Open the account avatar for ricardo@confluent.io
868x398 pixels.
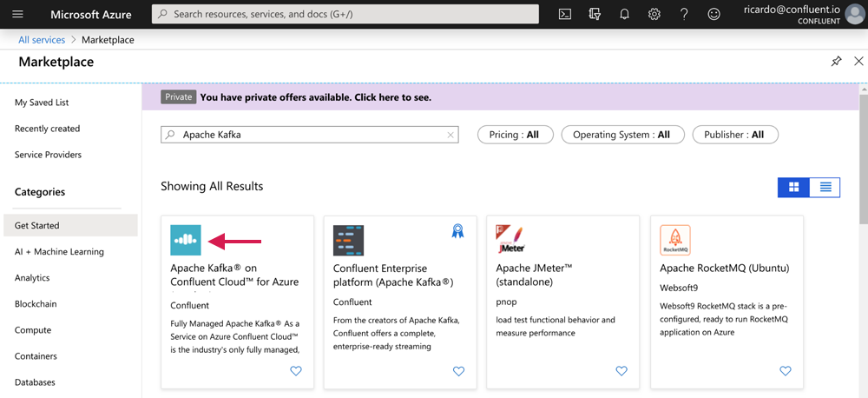(855, 14)
